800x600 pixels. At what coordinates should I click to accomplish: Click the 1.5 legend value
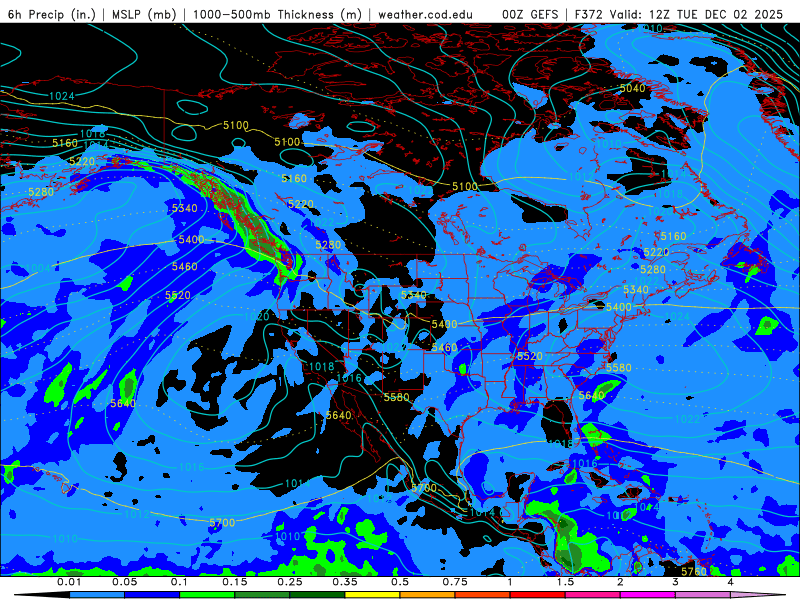[565, 582]
